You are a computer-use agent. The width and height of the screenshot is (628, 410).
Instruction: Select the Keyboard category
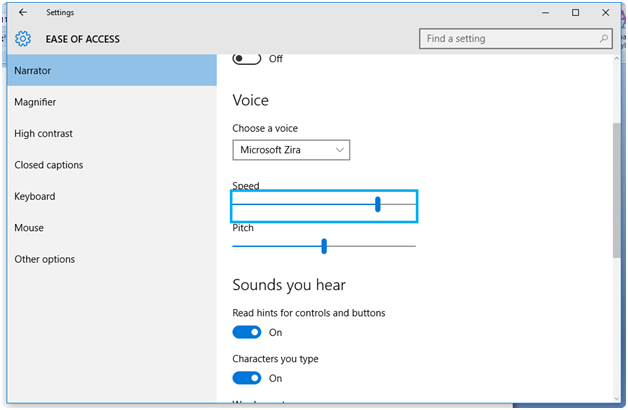click(35, 196)
